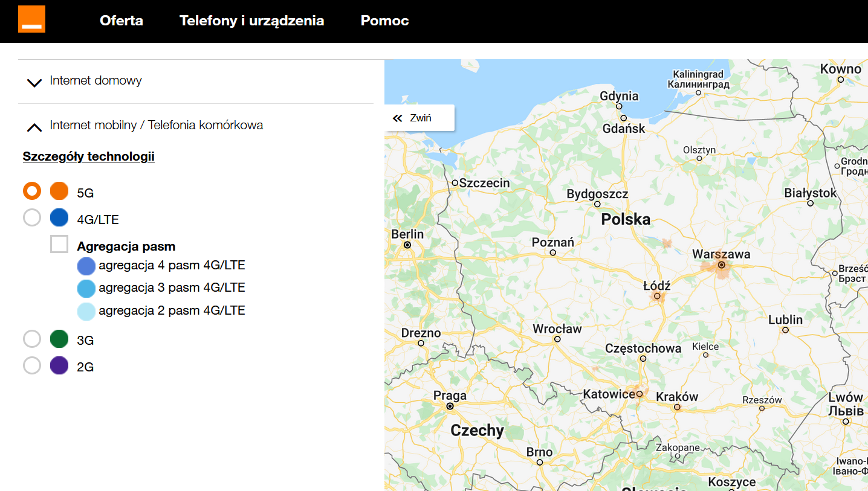Open the Szczegóły technologii link
This screenshot has height=491, width=868.
pos(88,156)
